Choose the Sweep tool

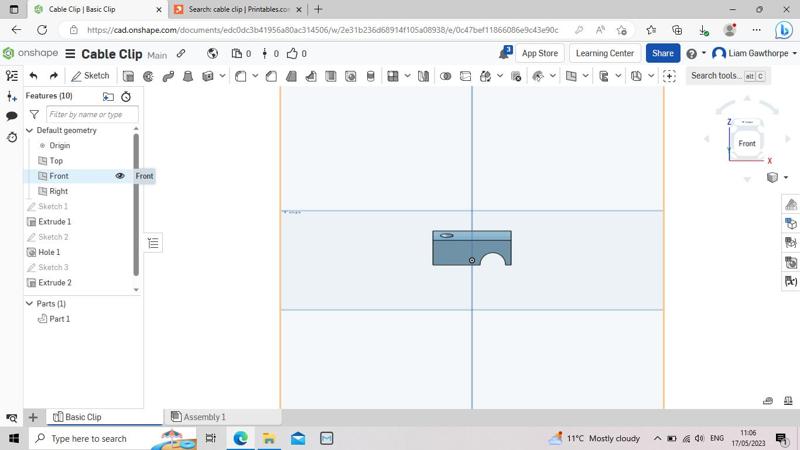coord(168,76)
